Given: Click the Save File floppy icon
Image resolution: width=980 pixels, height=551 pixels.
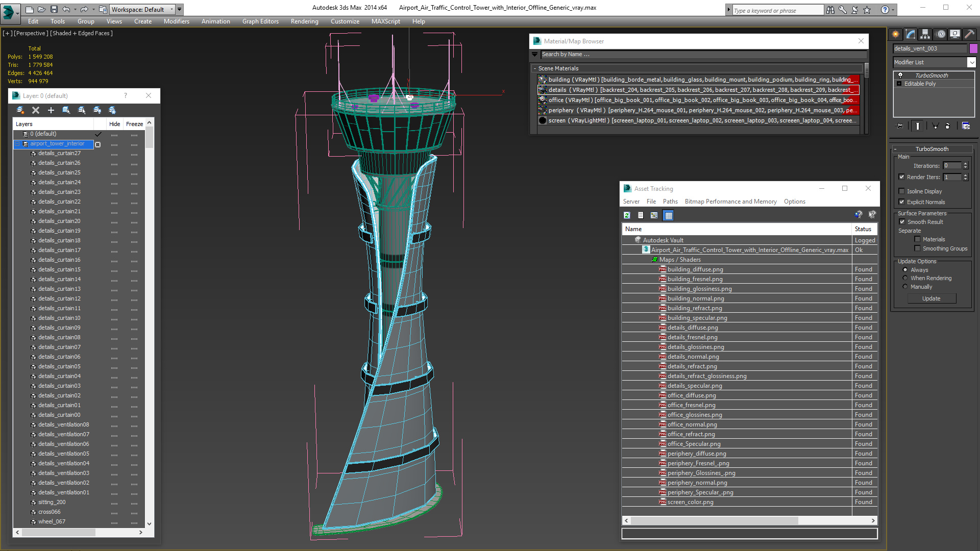Looking at the screenshot, I should [54, 10].
